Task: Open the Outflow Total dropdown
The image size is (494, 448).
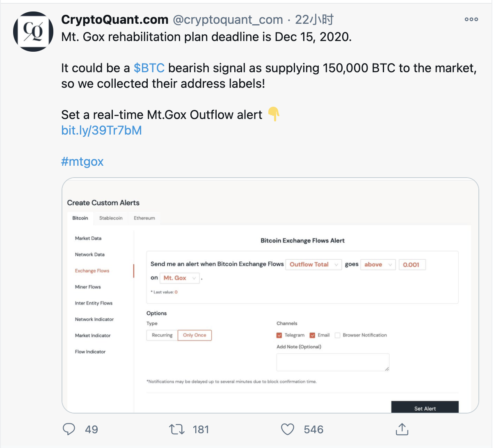Action: [x=314, y=265]
